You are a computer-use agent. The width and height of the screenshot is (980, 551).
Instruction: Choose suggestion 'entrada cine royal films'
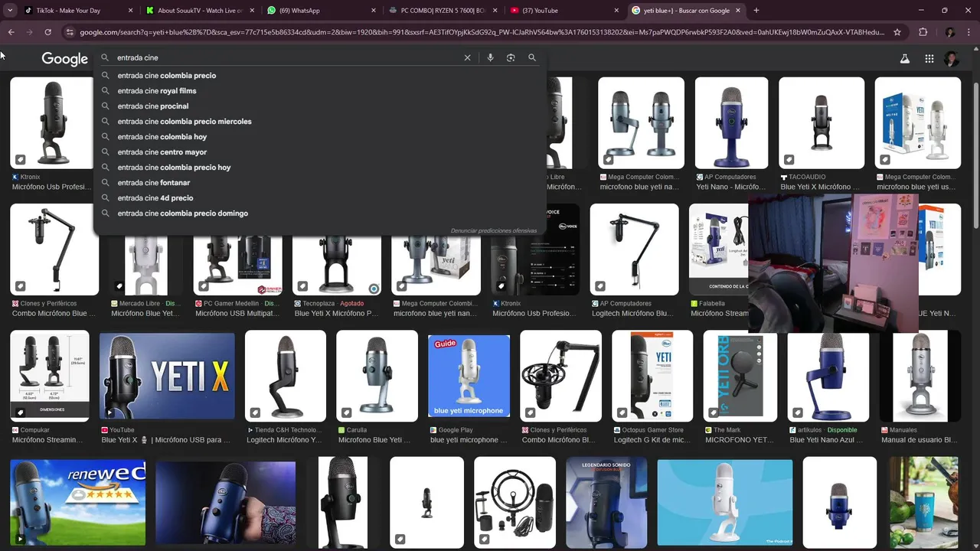[x=157, y=91]
